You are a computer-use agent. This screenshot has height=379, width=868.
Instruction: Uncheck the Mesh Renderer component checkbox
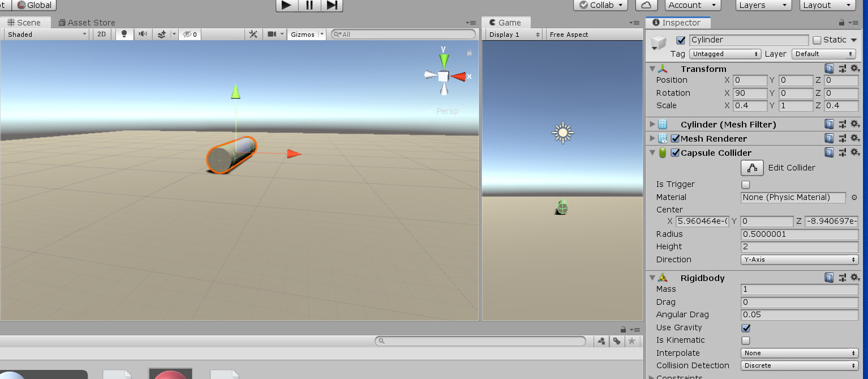tap(674, 138)
